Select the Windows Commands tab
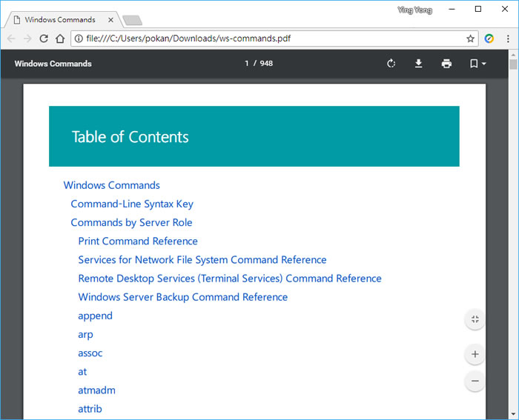 tap(59, 19)
